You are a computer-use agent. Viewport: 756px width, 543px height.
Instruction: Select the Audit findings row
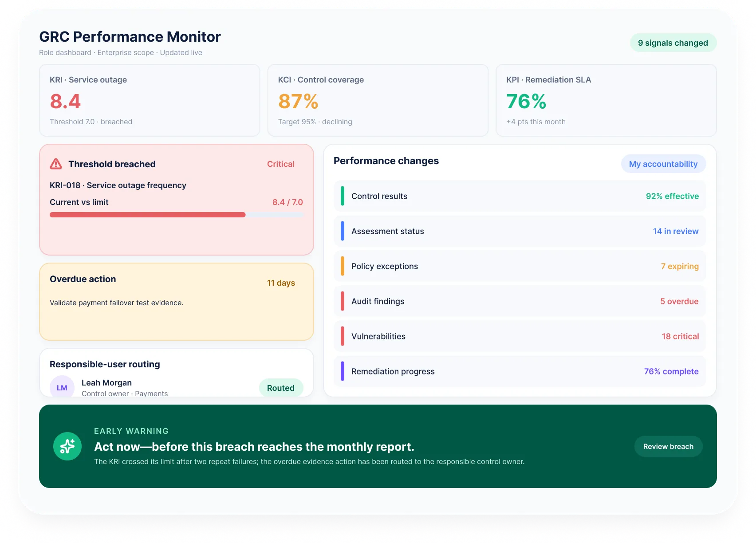point(520,301)
